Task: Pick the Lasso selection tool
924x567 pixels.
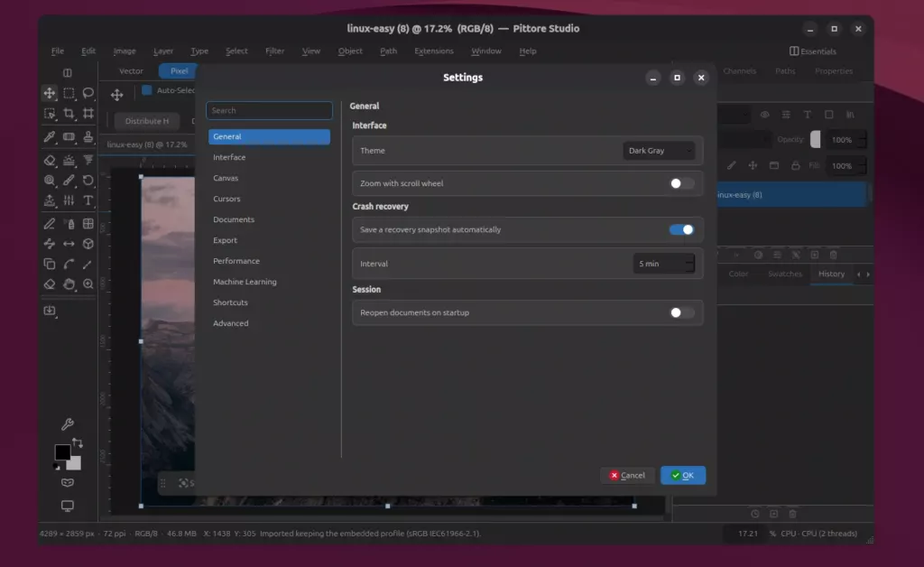Action: click(x=88, y=93)
